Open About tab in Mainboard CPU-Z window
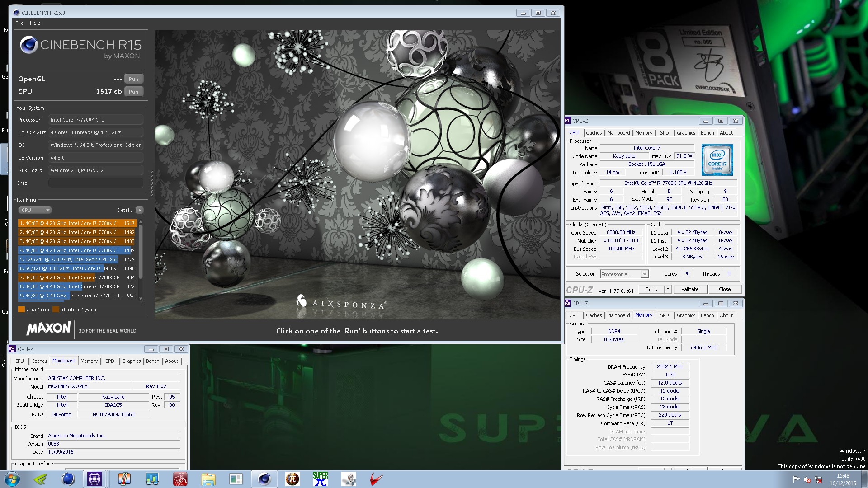868x488 pixels. tap(171, 361)
